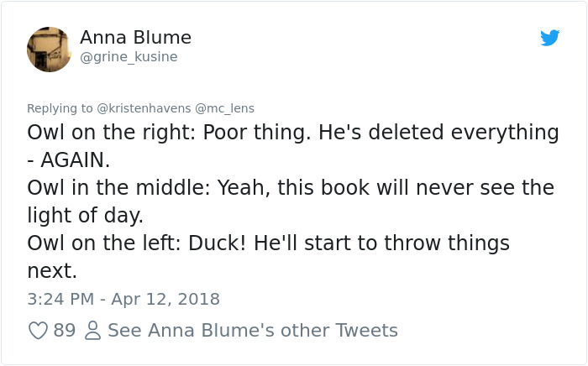The height and width of the screenshot is (366, 588).
Task: Open Anna Blume's profile picture
Action: 50,50
